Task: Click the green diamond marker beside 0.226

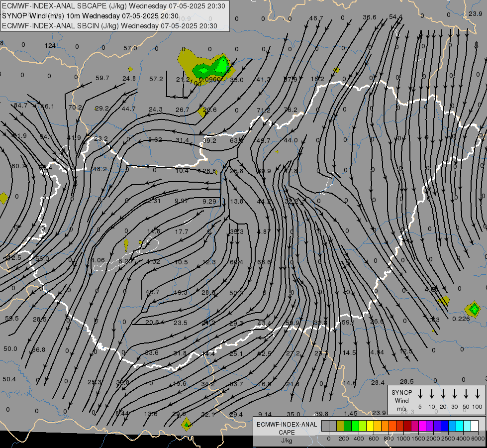Action: pyautogui.click(x=474, y=309)
